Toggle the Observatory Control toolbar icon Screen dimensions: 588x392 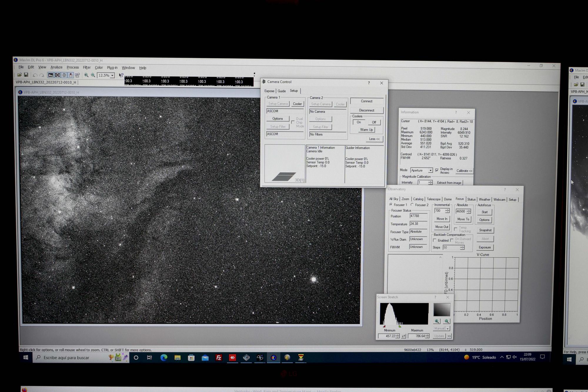point(57,75)
